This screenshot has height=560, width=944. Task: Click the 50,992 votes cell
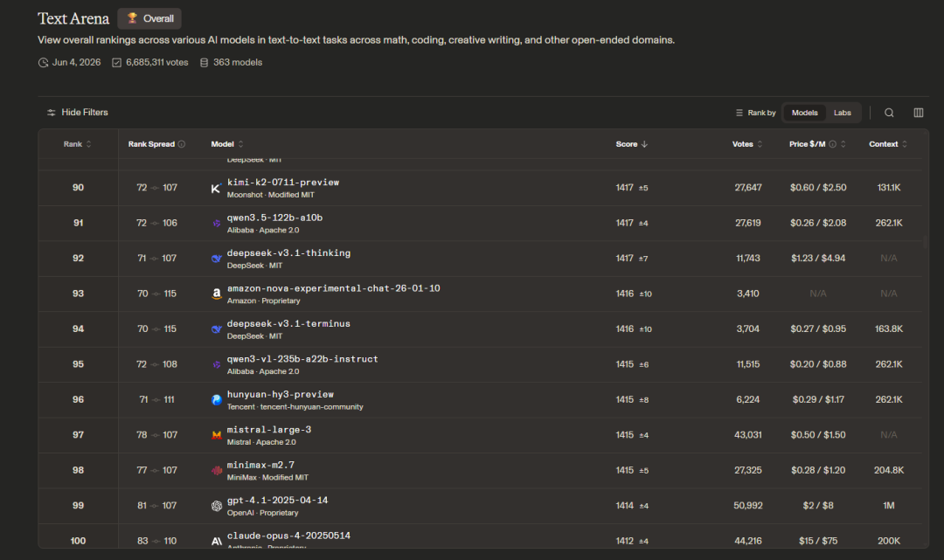pyautogui.click(x=747, y=506)
